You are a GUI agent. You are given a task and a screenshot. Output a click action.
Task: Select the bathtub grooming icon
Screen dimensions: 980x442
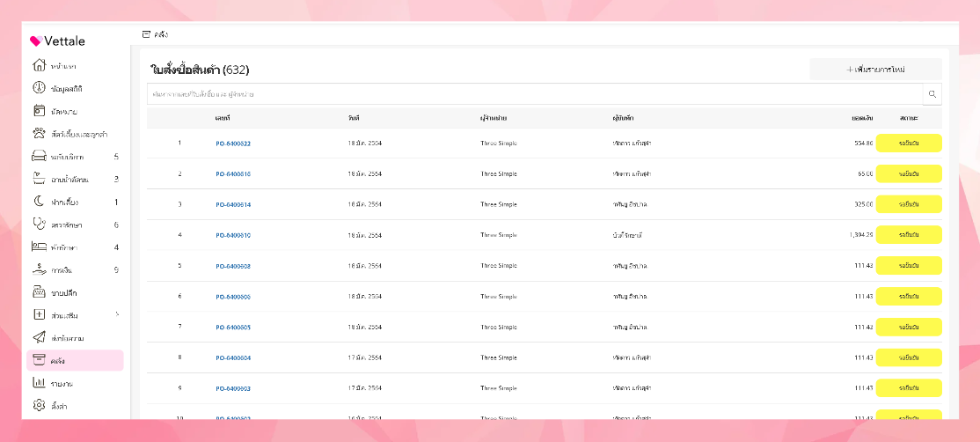pos(39,179)
